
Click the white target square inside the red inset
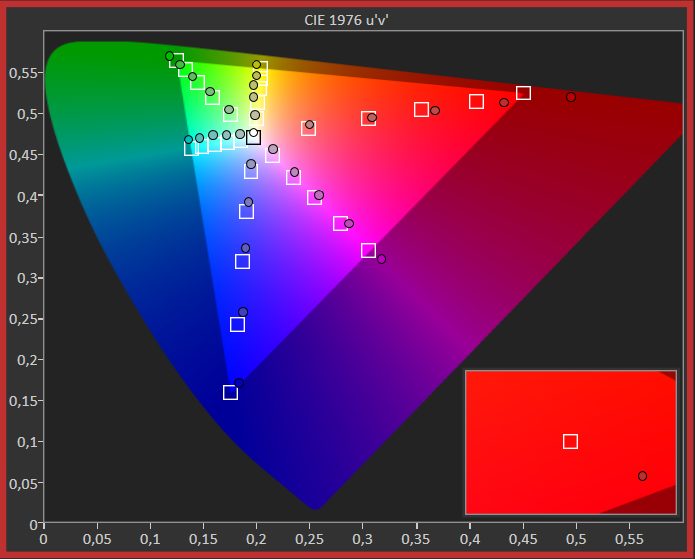tap(570, 441)
